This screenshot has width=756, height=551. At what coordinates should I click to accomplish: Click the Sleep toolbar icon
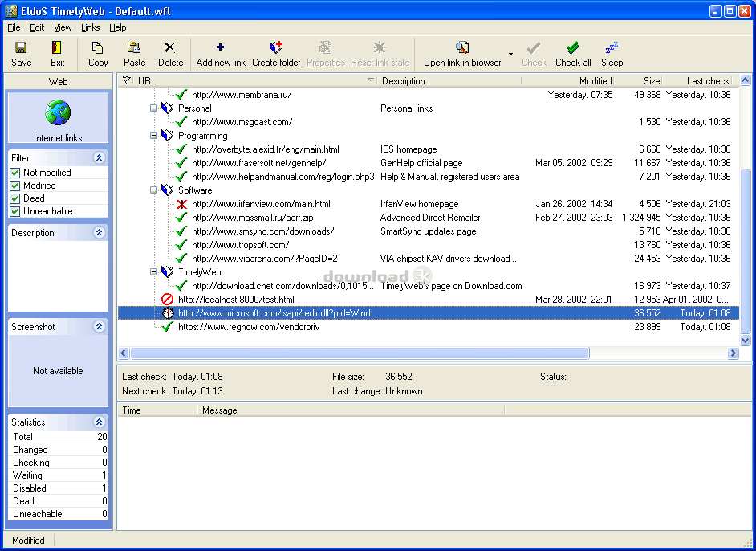[612, 47]
